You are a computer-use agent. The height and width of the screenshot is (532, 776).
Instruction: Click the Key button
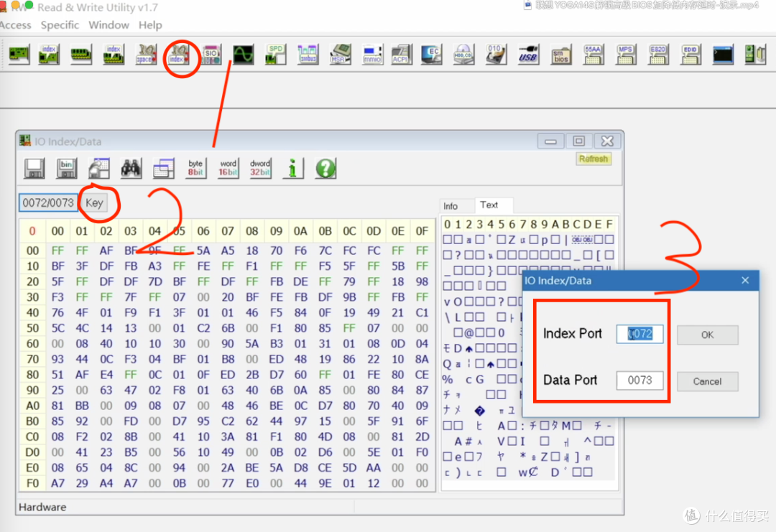coord(94,202)
